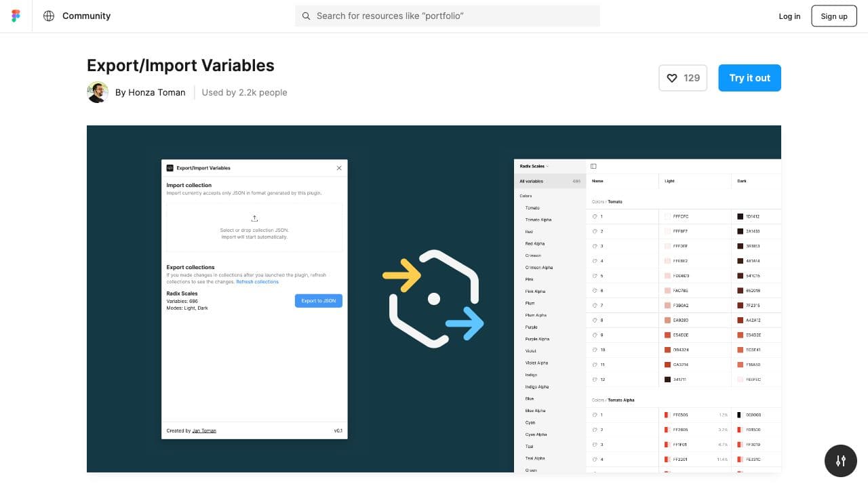The width and height of the screenshot is (868, 488).
Task: Select the All variables row
Action: [550, 181]
